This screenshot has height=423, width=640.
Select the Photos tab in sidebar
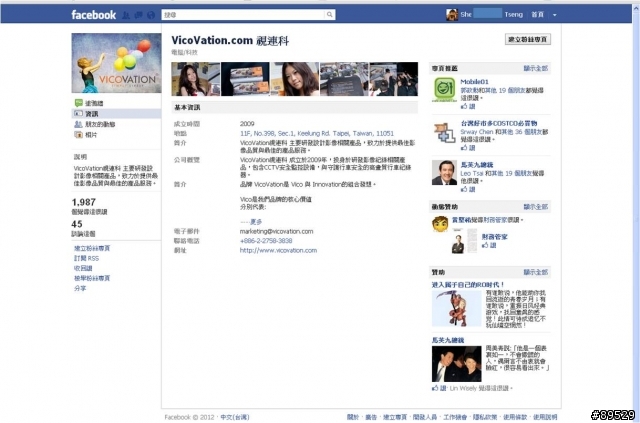(91, 135)
